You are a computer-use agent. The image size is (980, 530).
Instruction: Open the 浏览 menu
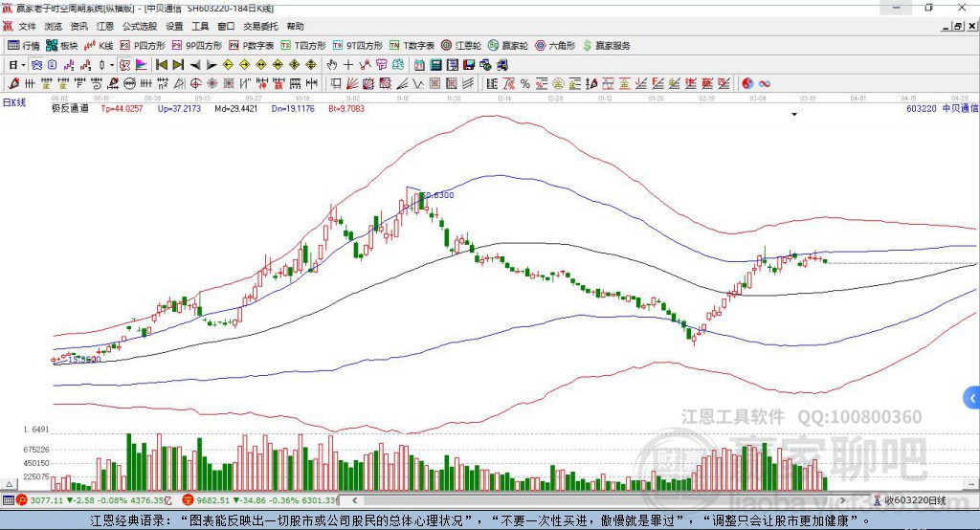point(54,26)
